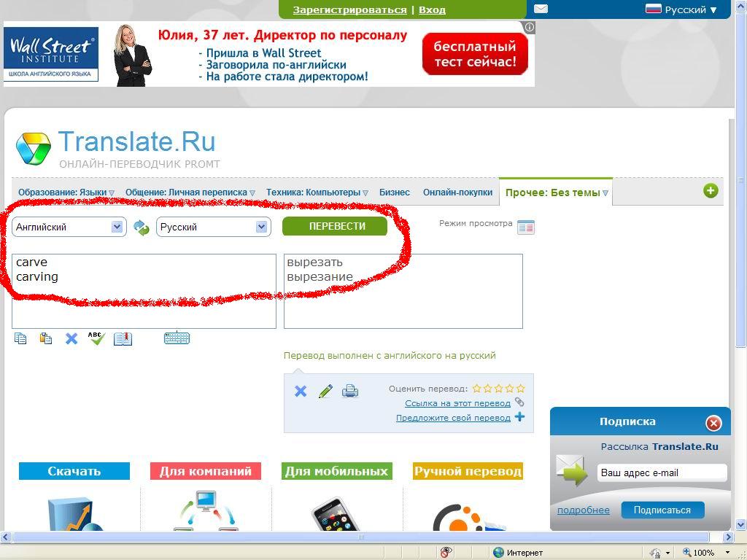Click the Скачать blue banner

(x=74, y=471)
